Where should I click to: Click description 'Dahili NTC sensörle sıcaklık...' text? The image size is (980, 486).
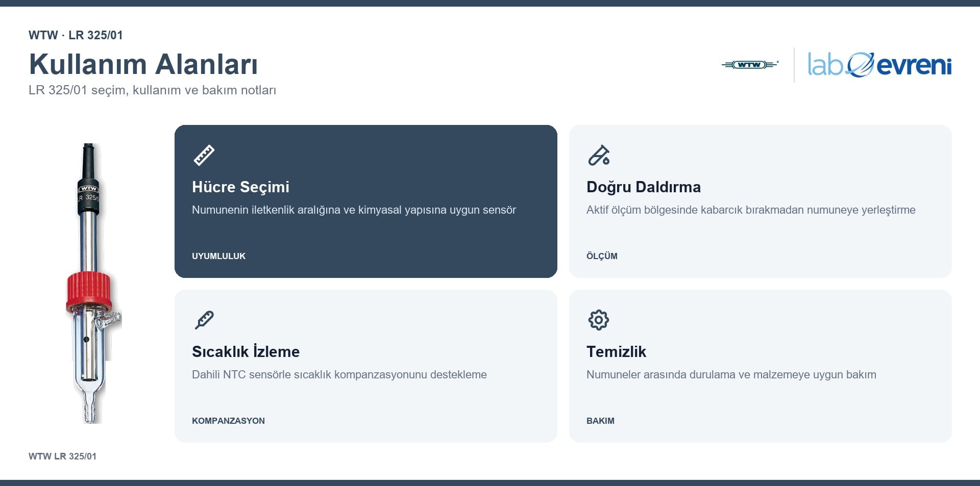(339, 375)
